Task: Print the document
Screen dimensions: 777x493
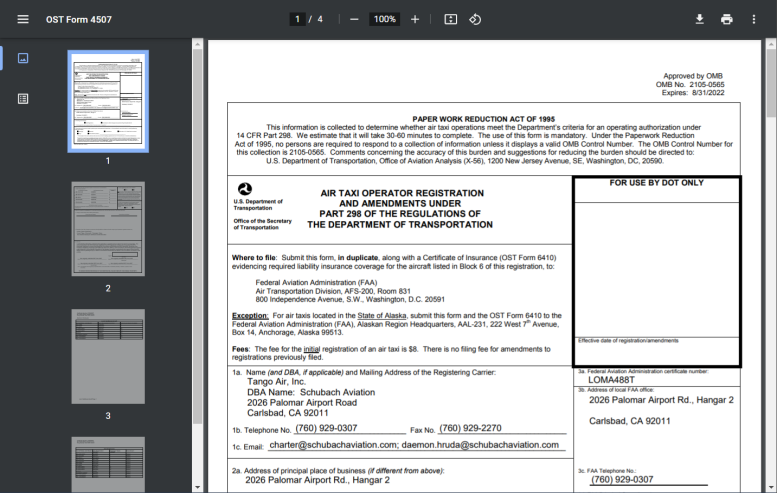Action: pyautogui.click(x=726, y=19)
